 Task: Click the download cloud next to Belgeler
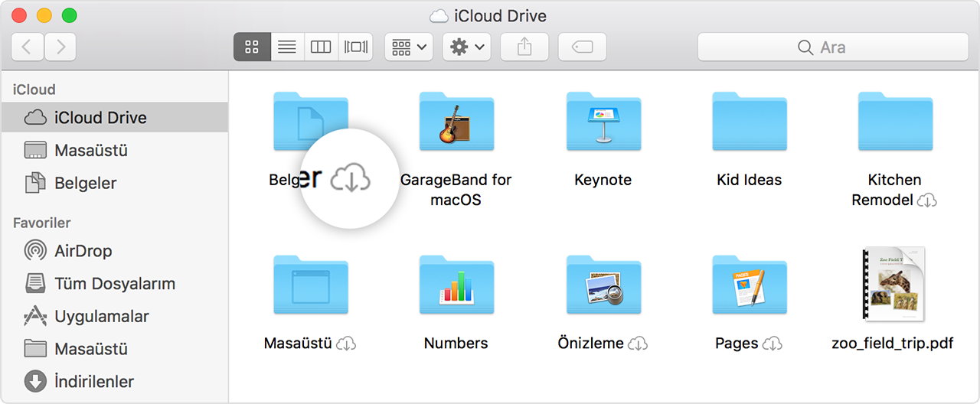click(x=351, y=178)
